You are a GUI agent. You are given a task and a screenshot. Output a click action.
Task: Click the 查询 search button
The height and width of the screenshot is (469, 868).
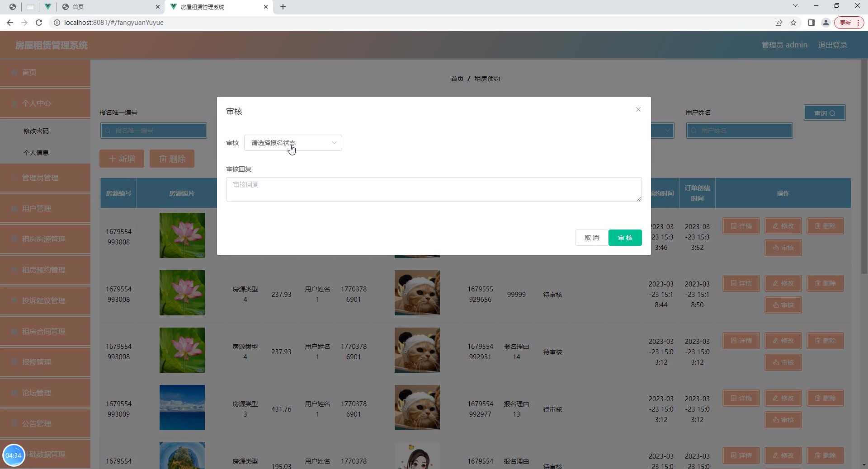tap(825, 113)
